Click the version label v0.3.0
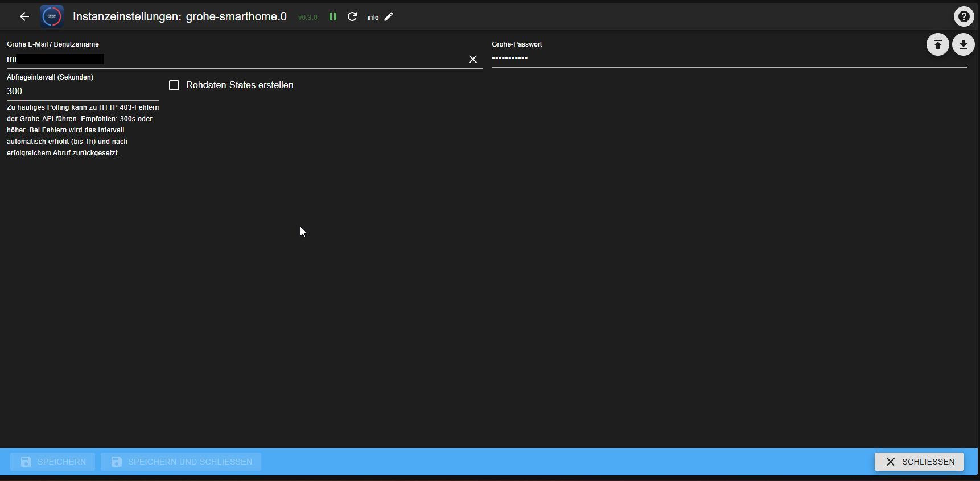The width and height of the screenshot is (980, 481). pyautogui.click(x=308, y=18)
